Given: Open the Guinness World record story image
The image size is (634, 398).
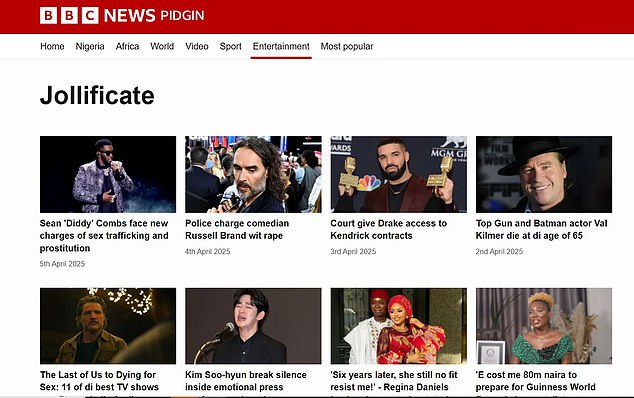Looking at the screenshot, I should (x=544, y=326).
